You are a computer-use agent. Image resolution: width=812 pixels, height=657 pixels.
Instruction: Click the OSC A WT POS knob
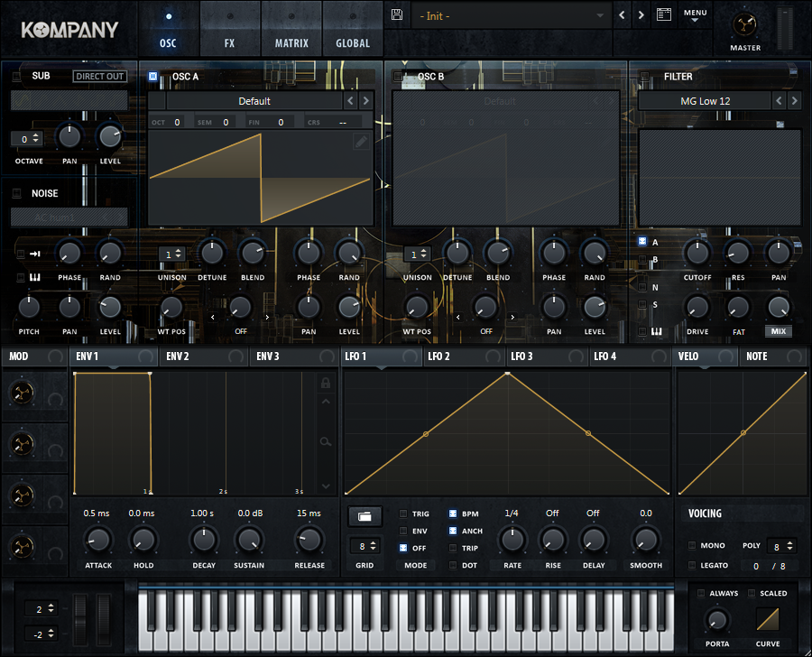pyautogui.click(x=171, y=307)
